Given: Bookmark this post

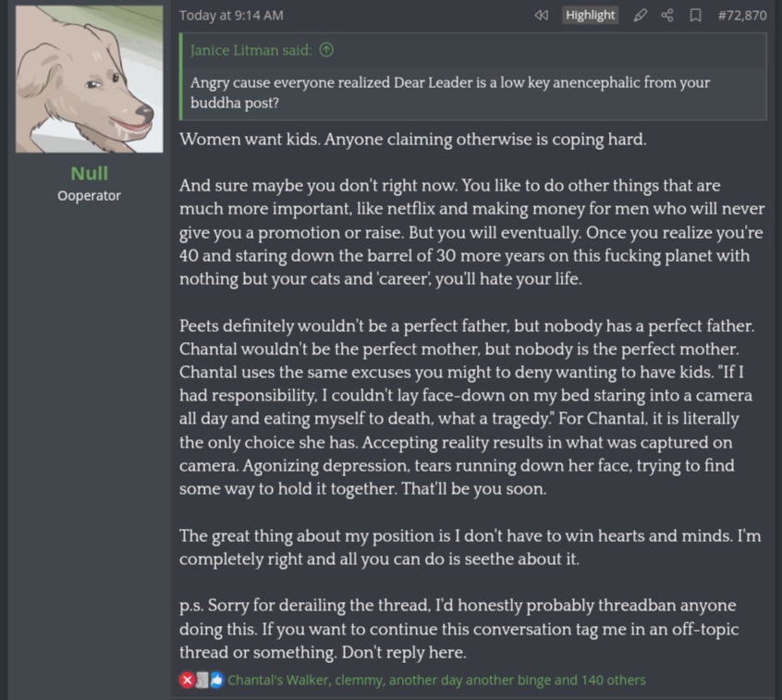Looking at the screenshot, I should [x=695, y=15].
